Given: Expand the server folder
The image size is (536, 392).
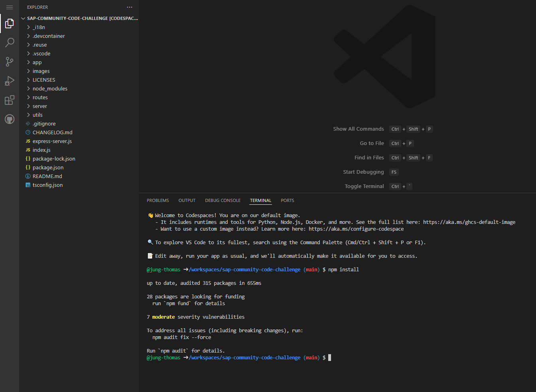Looking at the screenshot, I should [x=28, y=106].
